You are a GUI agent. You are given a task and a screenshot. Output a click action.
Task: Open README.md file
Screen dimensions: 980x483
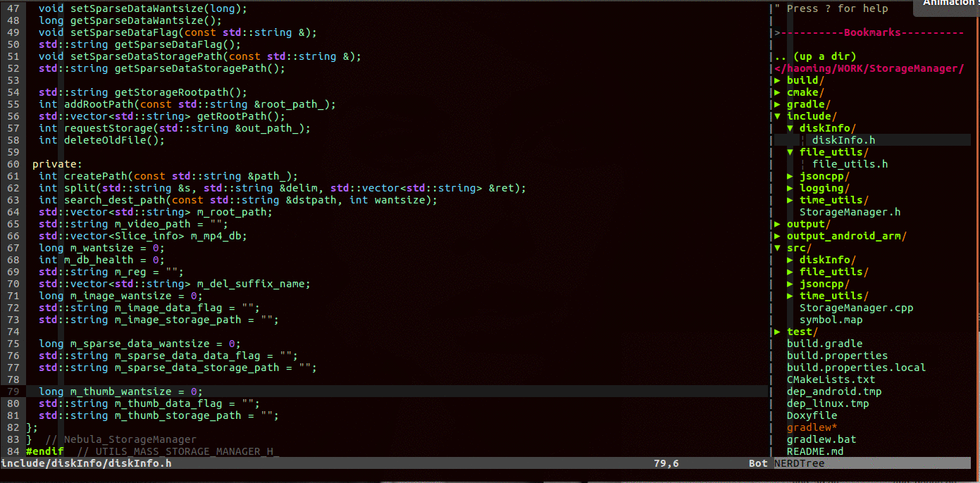point(815,451)
